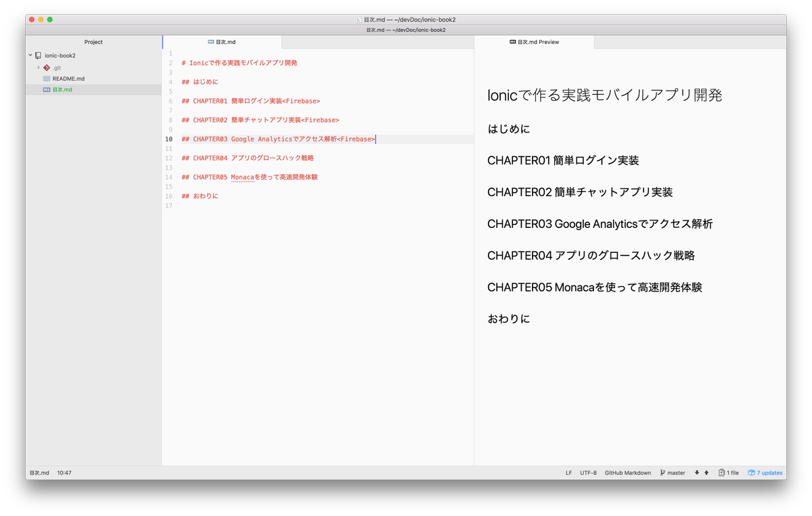This screenshot has height=516, width=812.
Task: Click the down arrow fetch icon in status bar
Action: point(697,473)
